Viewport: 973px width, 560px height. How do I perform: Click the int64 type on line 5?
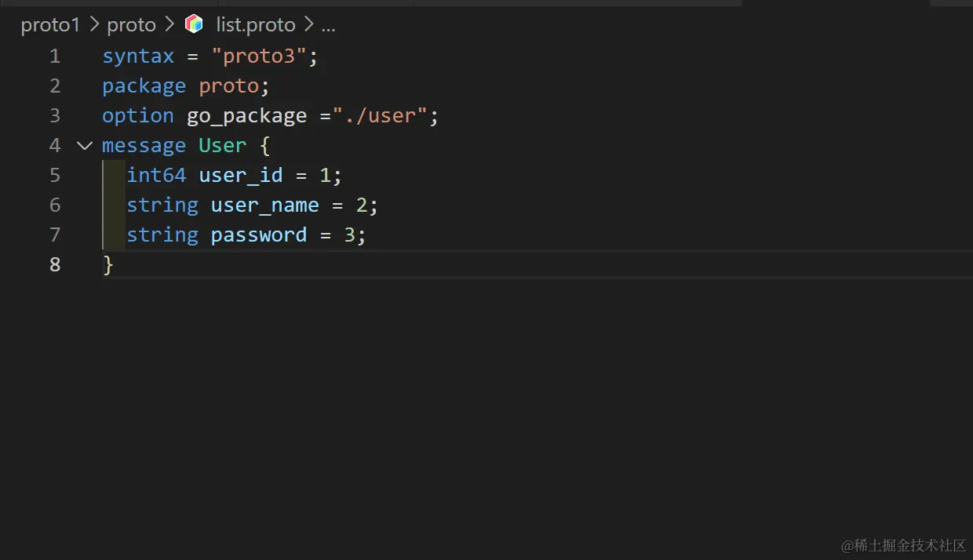tap(156, 175)
